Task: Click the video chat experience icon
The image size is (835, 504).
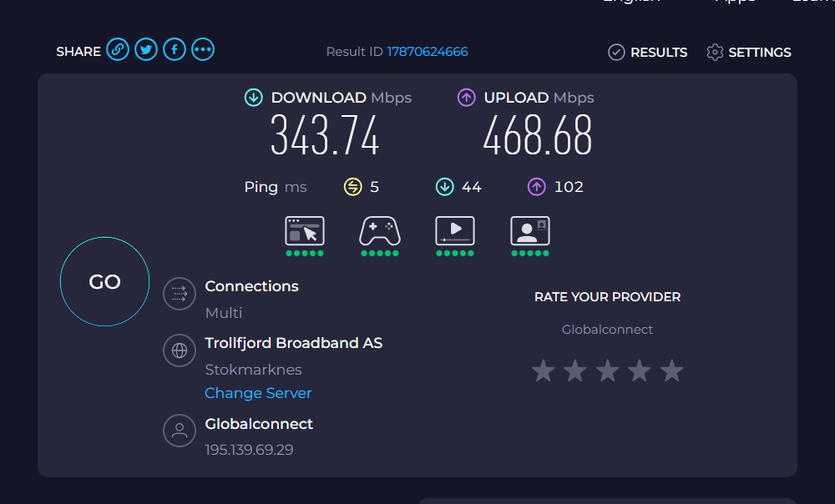Action: (530, 231)
